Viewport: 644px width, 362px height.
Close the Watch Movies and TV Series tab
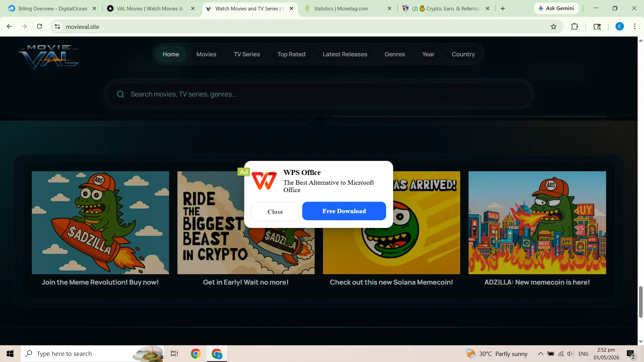pos(291,8)
